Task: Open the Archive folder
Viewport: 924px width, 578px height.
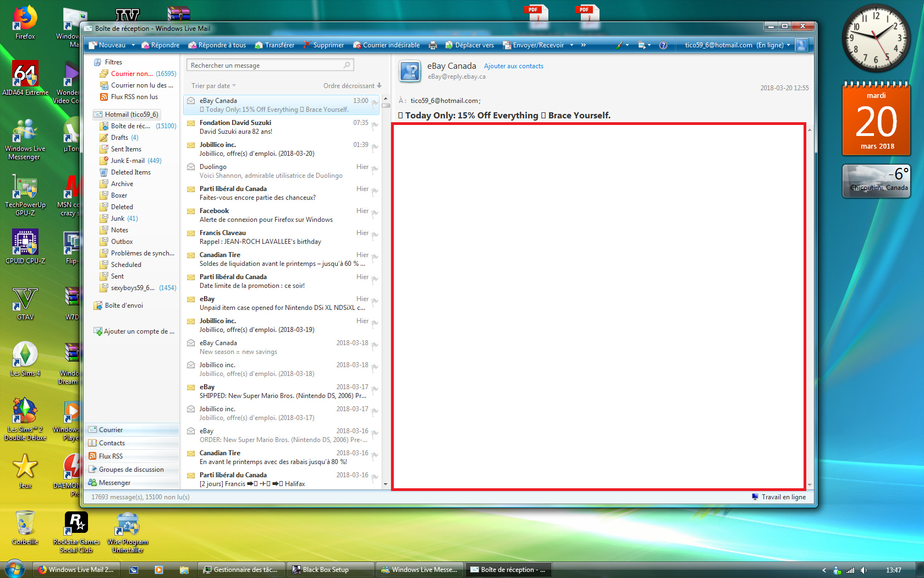Action: click(x=117, y=184)
